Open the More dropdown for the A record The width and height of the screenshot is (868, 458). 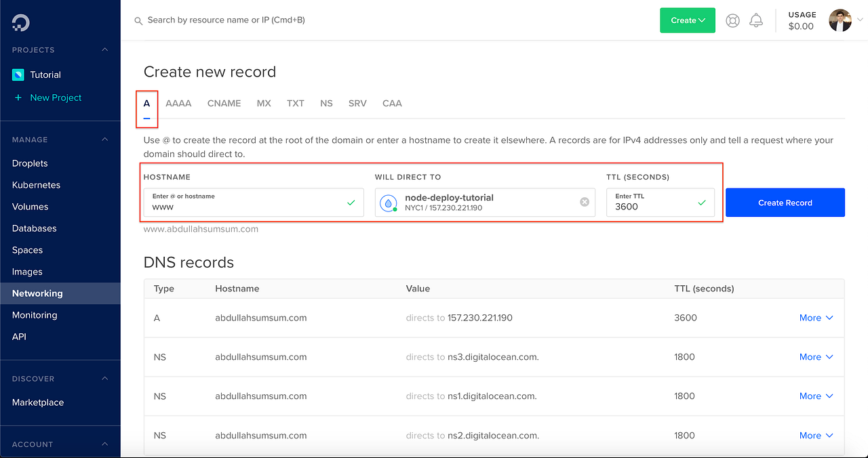[816, 317]
